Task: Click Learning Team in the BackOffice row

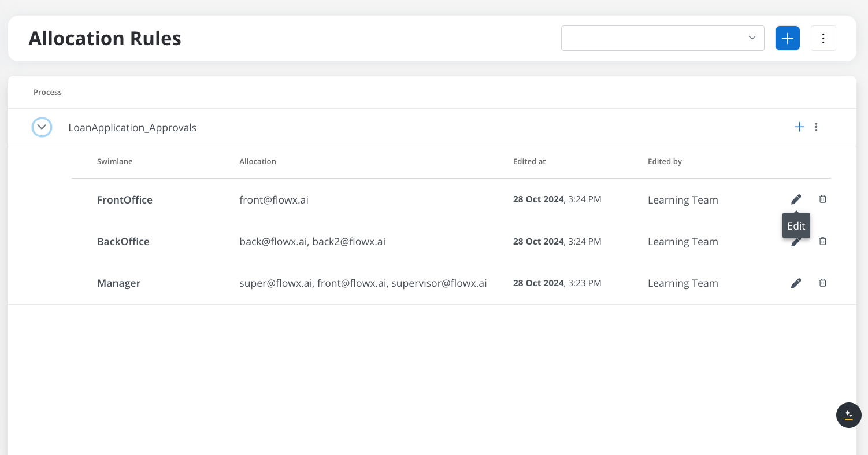Action: pos(683,242)
